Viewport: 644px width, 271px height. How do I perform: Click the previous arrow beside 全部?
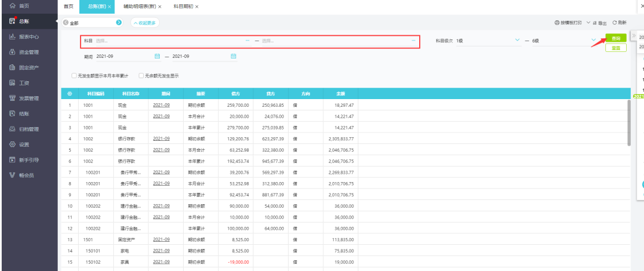pyautogui.click(x=66, y=23)
